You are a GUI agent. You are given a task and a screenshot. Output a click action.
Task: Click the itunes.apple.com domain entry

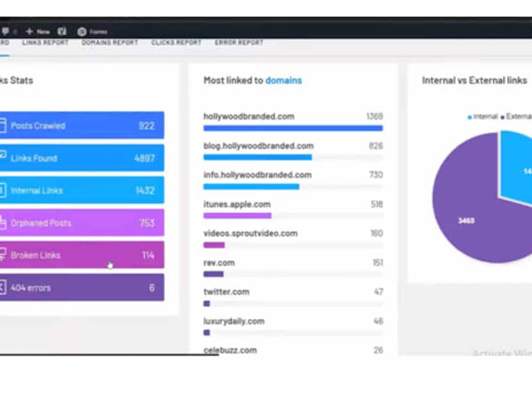237,204
